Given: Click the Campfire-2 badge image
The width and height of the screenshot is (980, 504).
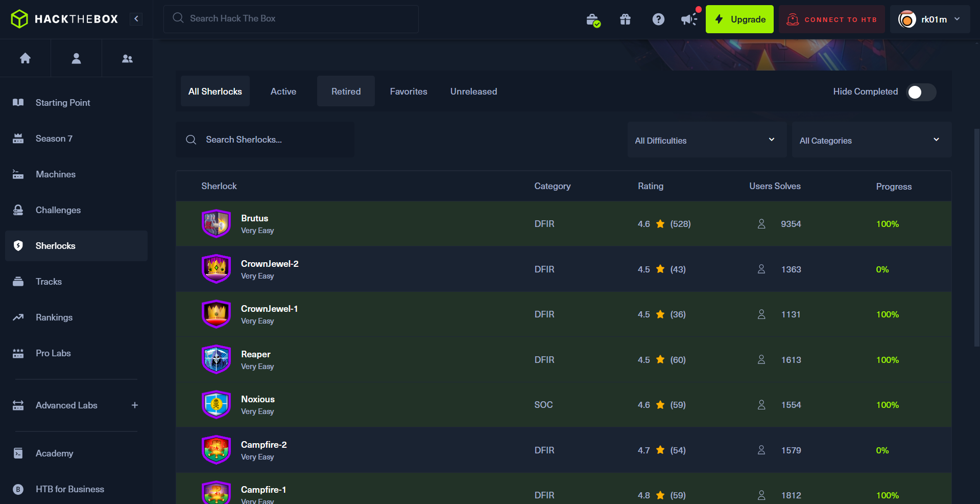Looking at the screenshot, I should coord(216,450).
